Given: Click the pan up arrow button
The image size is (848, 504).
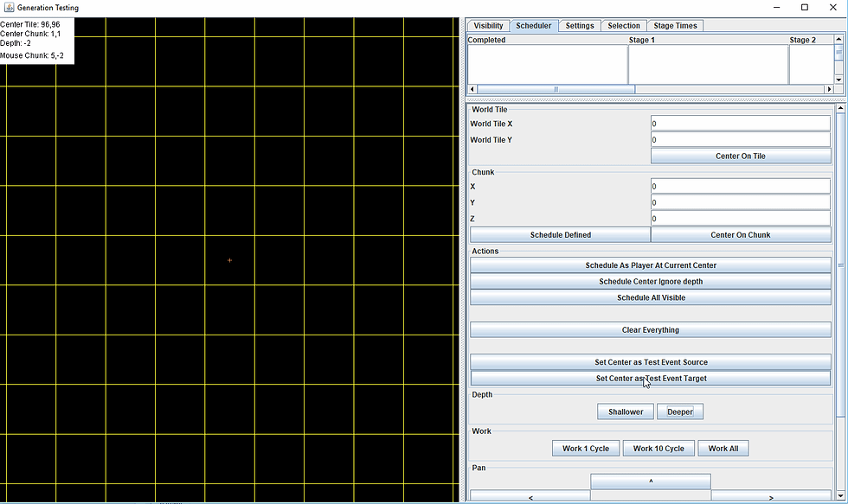Looking at the screenshot, I should pyautogui.click(x=651, y=482).
